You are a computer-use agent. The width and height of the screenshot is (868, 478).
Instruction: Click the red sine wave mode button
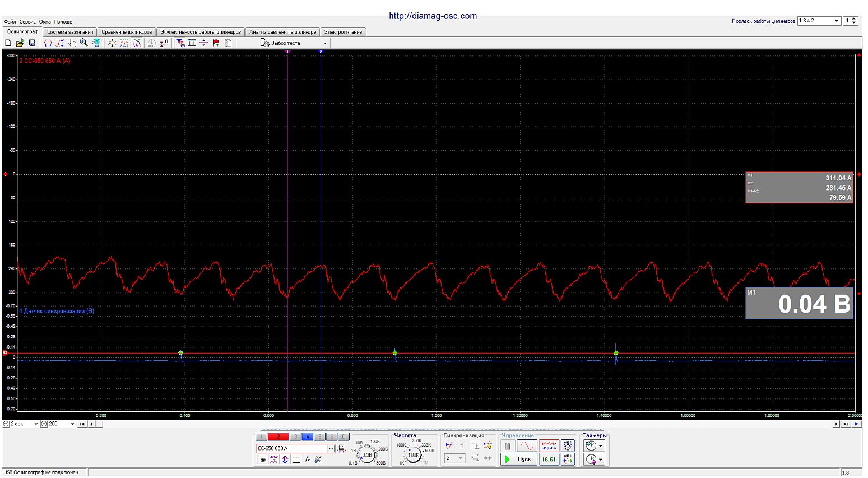point(527,446)
